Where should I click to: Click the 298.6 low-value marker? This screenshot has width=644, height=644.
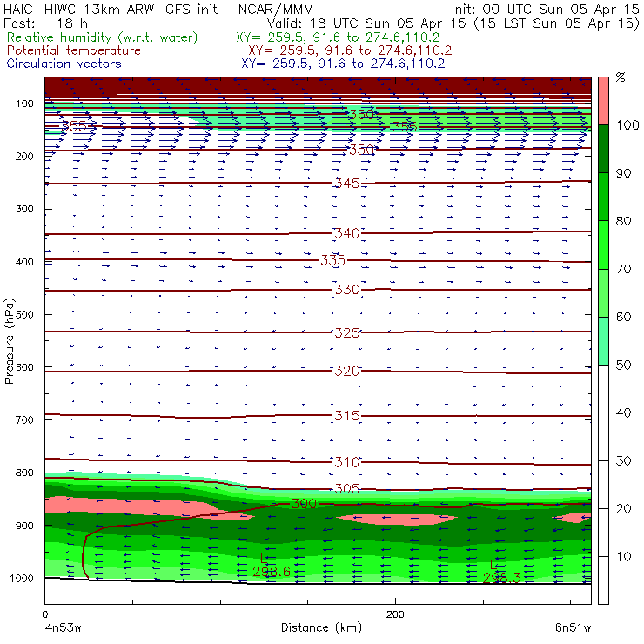click(x=272, y=571)
